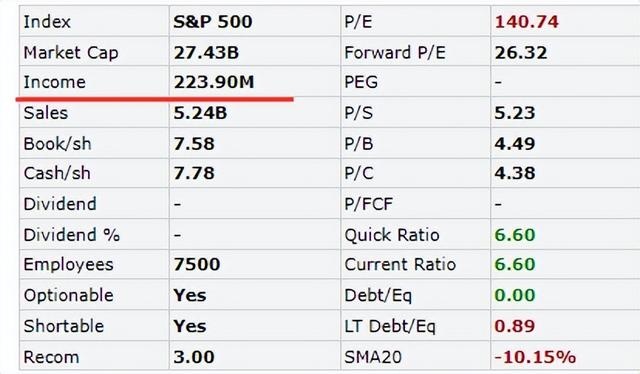
Task: Click the Book/sh label
Action: pyautogui.click(x=58, y=144)
